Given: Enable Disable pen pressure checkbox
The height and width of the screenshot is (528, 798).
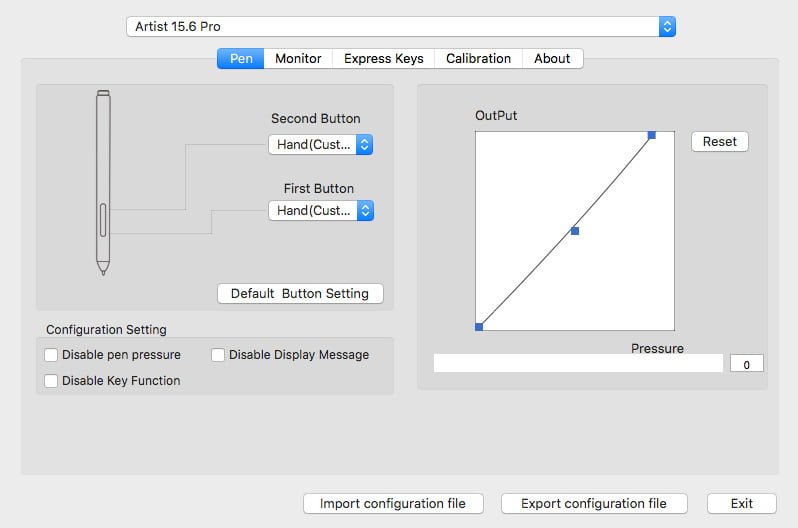Looking at the screenshot, I should 51,355.
